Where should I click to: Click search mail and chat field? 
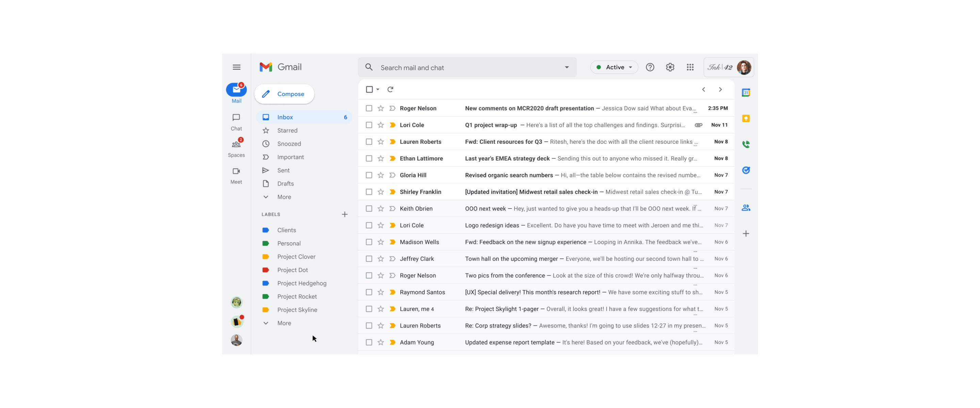click(x=465, y=67)
